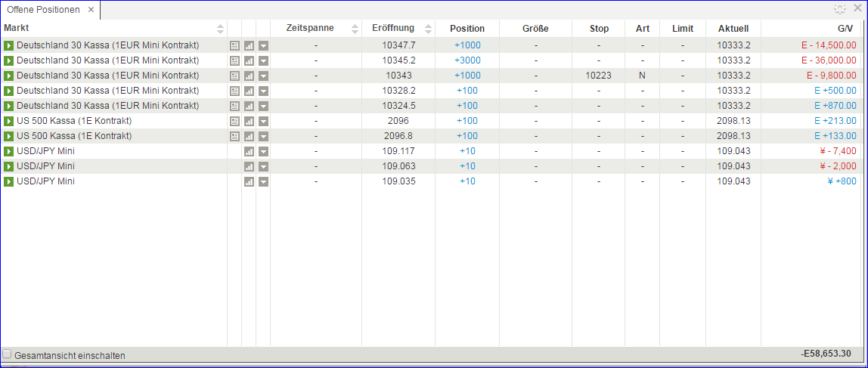Click green arrow icon of Deutschland 30 row opened at 10328.2
Viewport: 868px width, 368px height.
tap(8, 91)
